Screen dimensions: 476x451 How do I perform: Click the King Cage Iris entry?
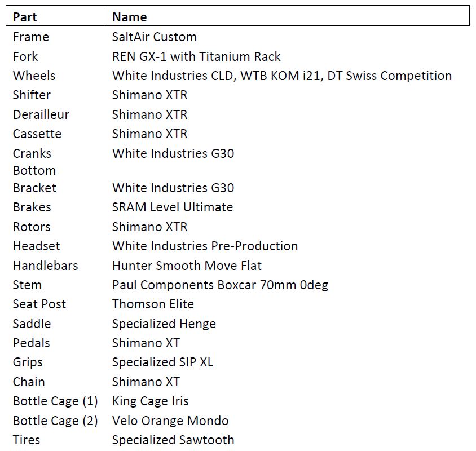[150, 401]
